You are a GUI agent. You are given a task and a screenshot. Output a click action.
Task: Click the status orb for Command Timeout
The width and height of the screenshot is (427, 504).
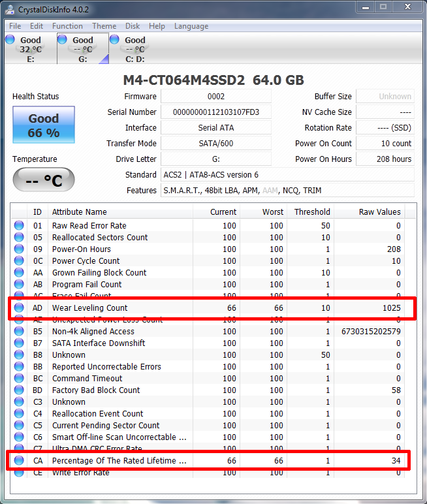(19, 378)
